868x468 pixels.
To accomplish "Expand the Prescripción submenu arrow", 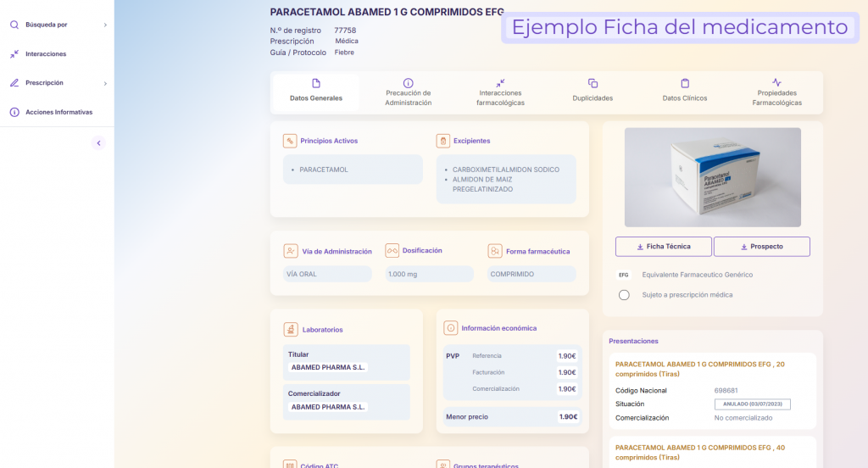I will pos(105,84).
